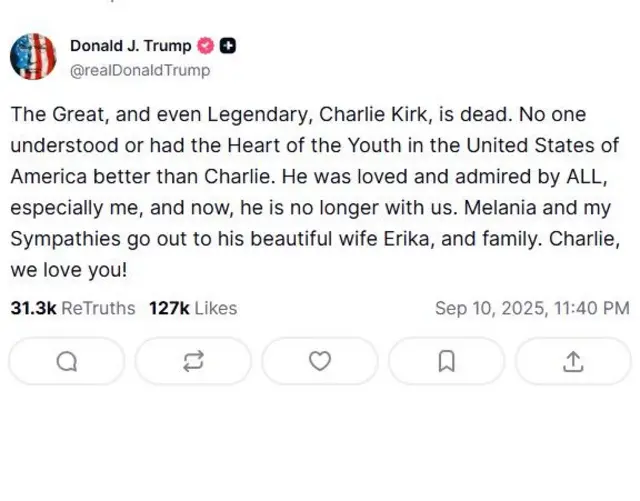Click the red verified checkmark badge

[x=207, y=46]
